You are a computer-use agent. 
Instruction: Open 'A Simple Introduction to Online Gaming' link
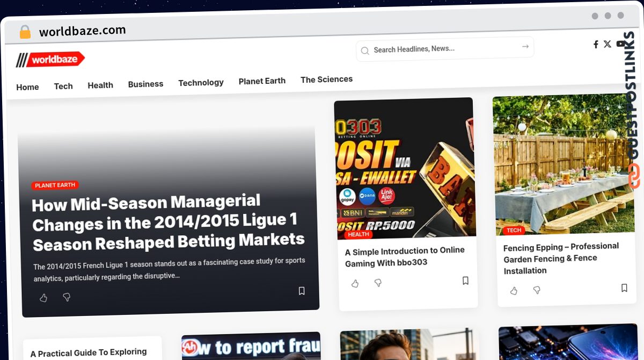pos(405,257)
